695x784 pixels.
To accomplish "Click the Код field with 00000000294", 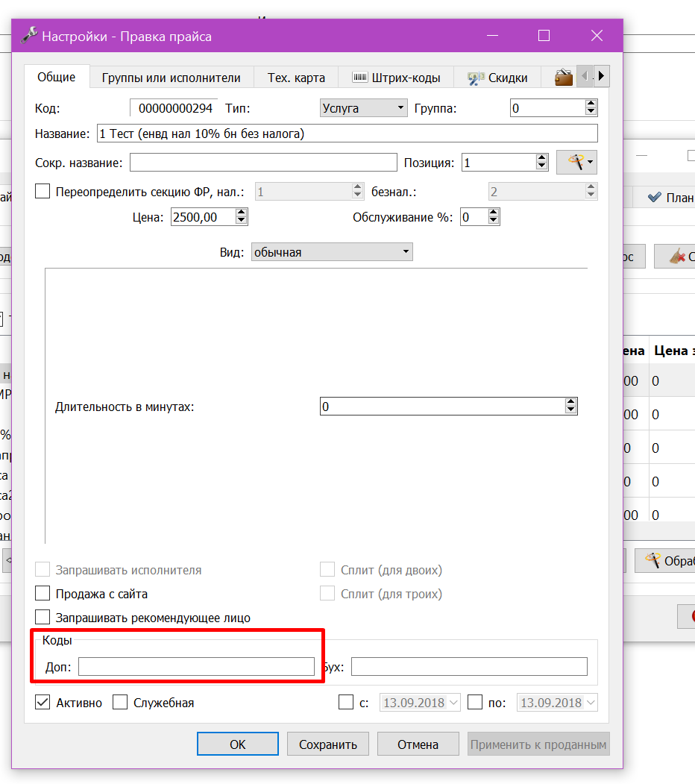I will (x=174, y=108).
